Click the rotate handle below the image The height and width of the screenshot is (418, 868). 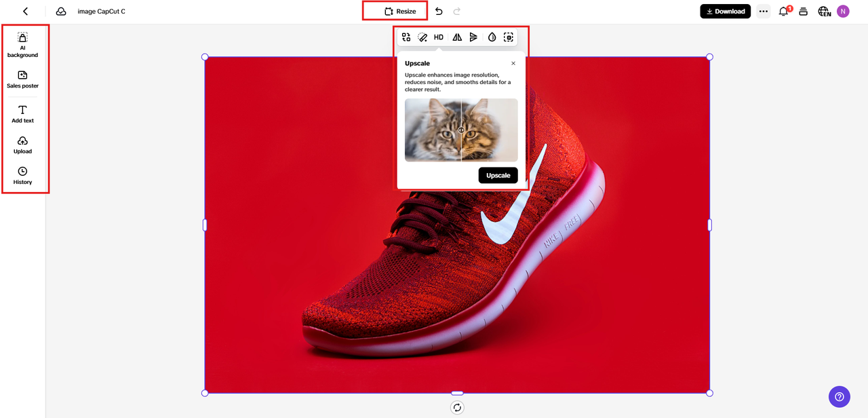[457, 407]
